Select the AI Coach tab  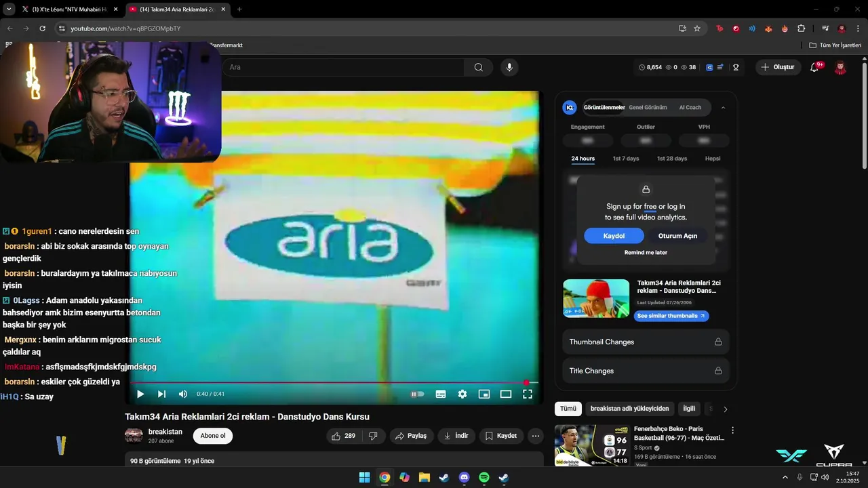click(690, 107)
